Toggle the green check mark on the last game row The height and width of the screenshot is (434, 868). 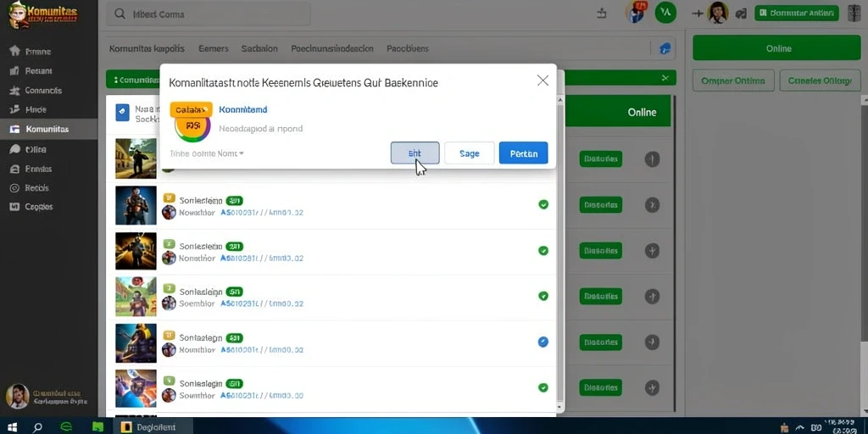pos(543,387)
